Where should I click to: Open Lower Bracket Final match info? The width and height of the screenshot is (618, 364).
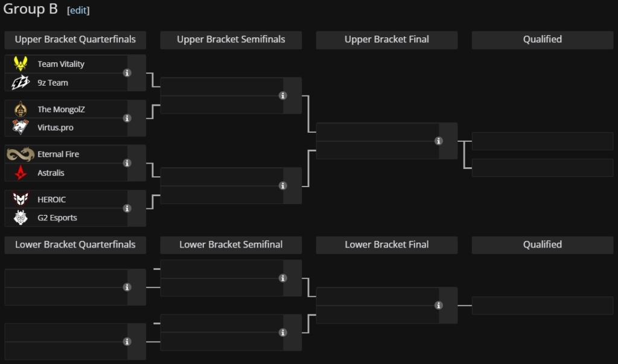[x=439, y=305]
